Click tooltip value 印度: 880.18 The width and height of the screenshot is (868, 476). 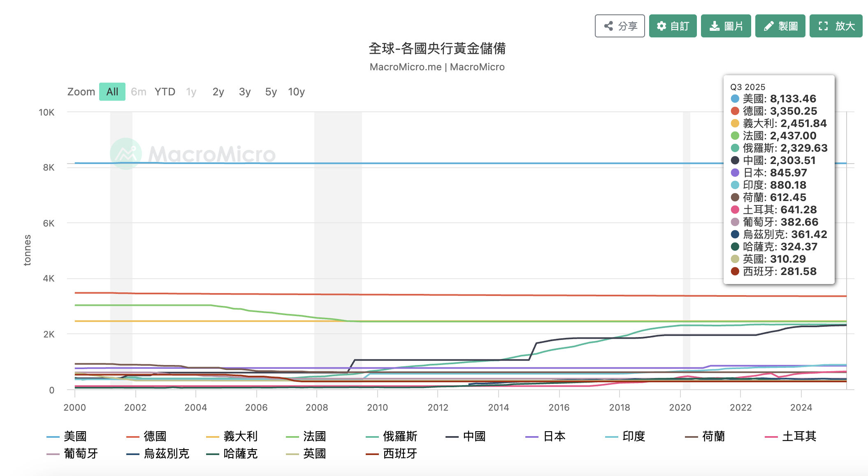point(768,185)
